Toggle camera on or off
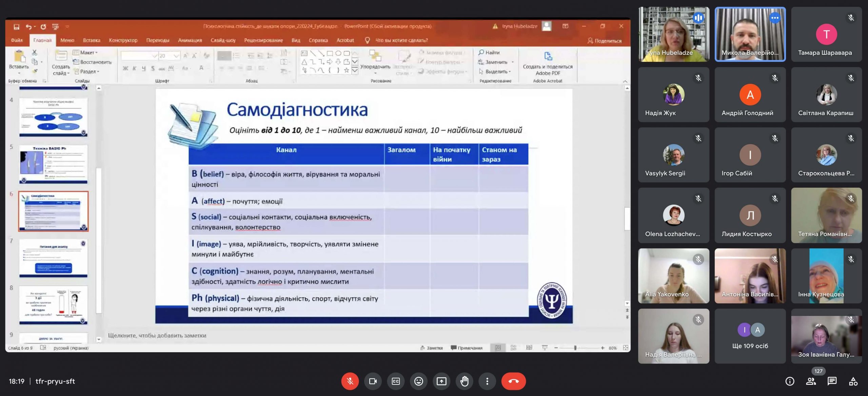This screenshot has width=868, height=396. 373,381
